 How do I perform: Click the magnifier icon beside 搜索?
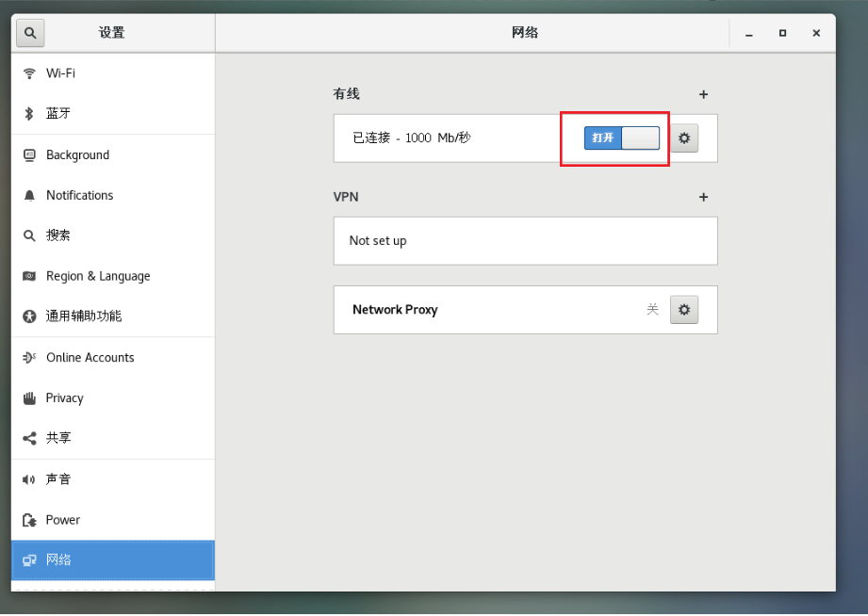click(x=29, y=235)
